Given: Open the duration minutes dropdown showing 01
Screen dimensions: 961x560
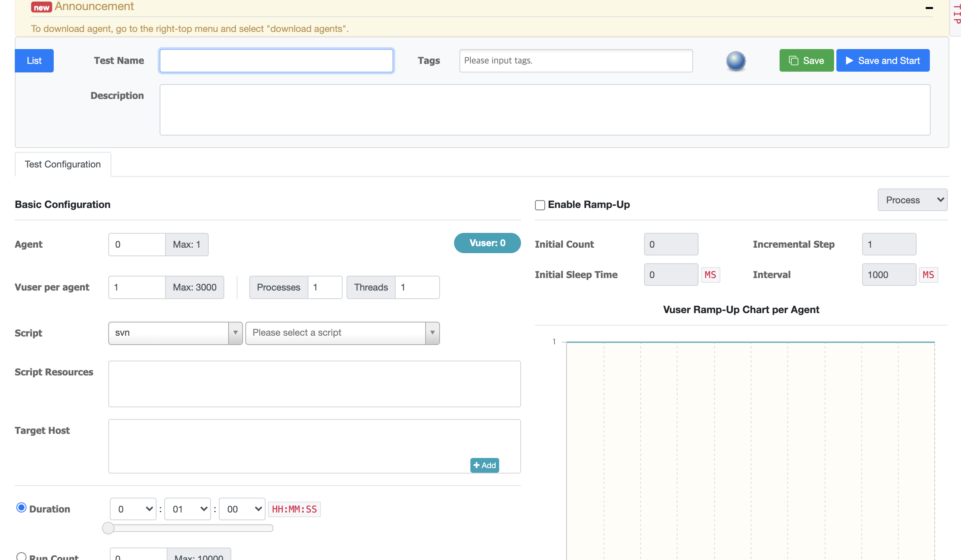Looking at the screenshot, I should [x=188, y=509].
